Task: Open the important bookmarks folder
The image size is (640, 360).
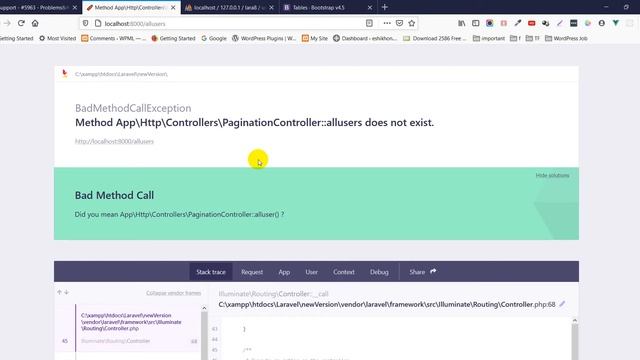Action: click(x=489, y=38)
